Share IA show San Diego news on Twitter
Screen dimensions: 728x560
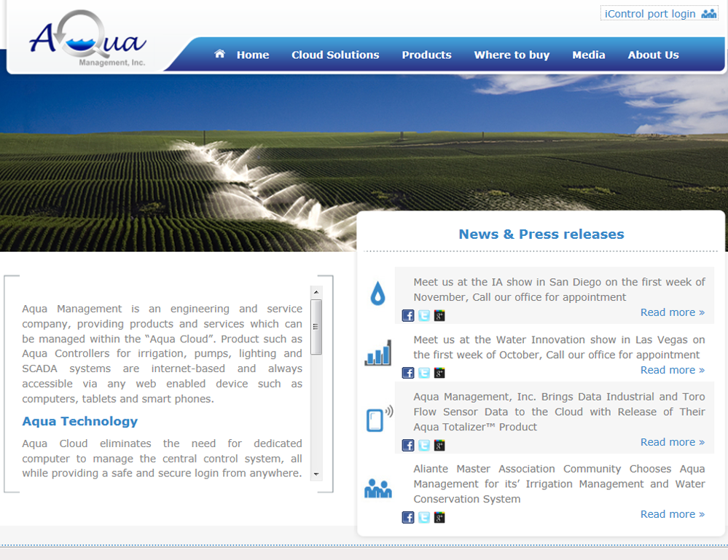coord(424,316)
